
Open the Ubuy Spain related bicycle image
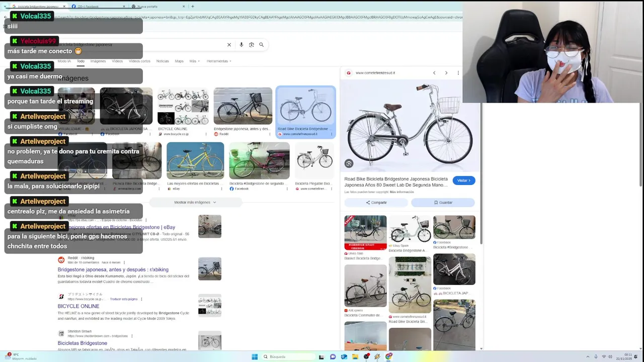[x=410, y=229]
